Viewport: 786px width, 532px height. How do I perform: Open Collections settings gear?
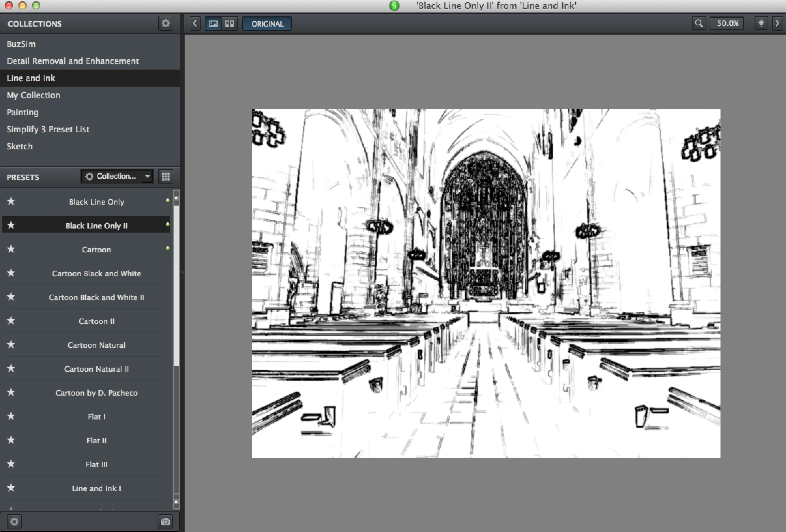[165, 24]
